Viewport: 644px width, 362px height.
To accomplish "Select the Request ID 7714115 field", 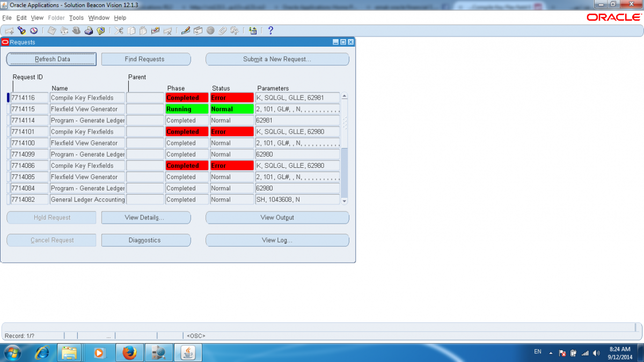I will pyautogui.click(x=29, y=109).
